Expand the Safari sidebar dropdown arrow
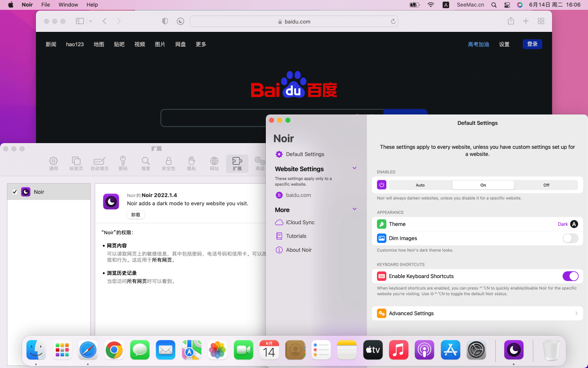The height and width of the screenshot is (368, 588). point(91,21)
